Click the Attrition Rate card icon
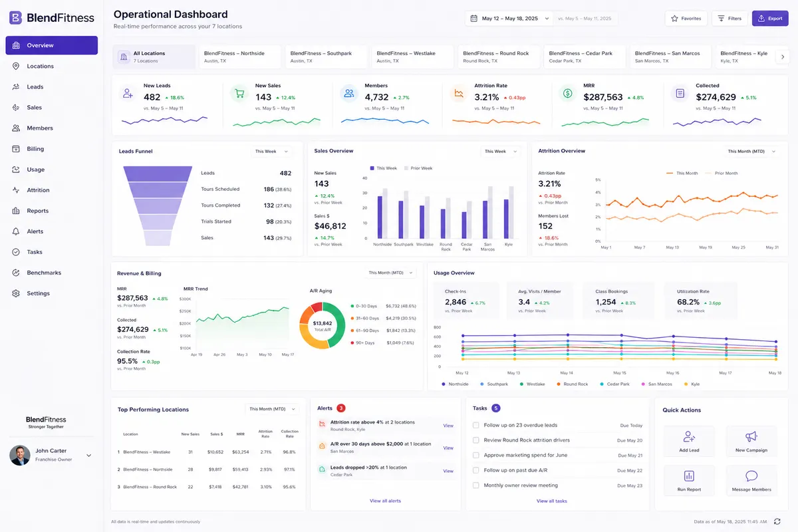The width and height of the screenshot is (798, 532). (x=458, y=94)
